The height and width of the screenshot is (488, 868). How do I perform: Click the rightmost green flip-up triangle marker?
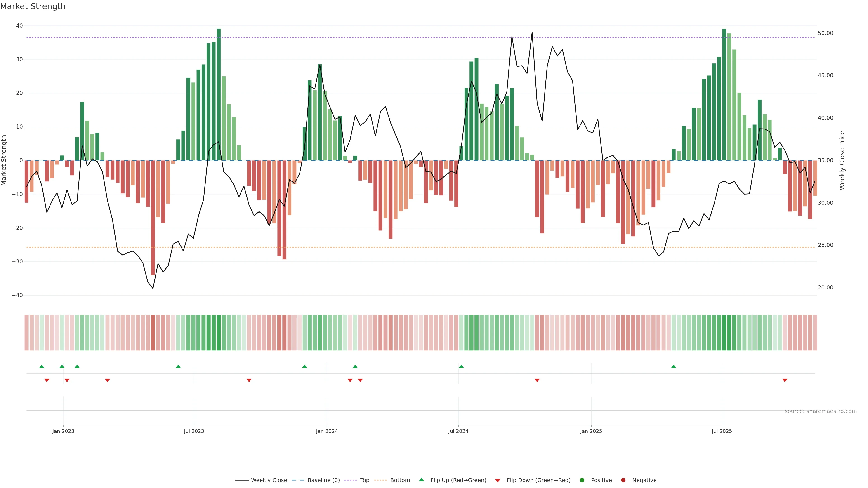click(674, 366)
